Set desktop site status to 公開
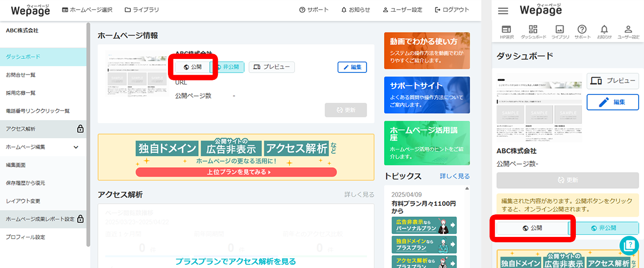The image size is (644, 268). (x=193, y=67)
